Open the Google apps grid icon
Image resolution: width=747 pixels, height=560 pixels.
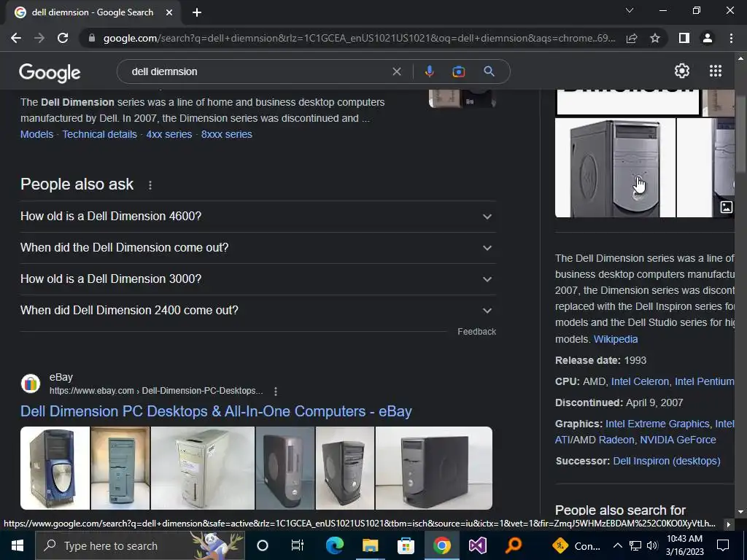click(x=715, y=71)
